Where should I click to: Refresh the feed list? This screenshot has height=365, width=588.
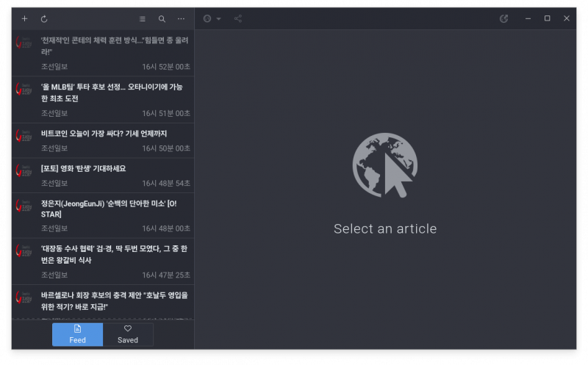click(x=44, y=19)
